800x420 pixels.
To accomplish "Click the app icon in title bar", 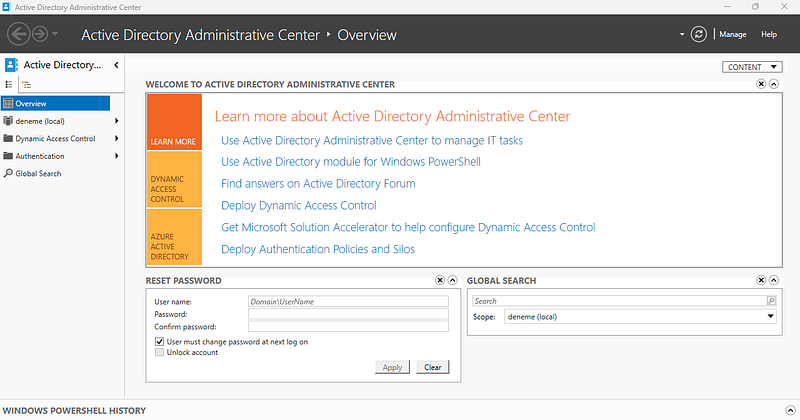I will 7,7.
